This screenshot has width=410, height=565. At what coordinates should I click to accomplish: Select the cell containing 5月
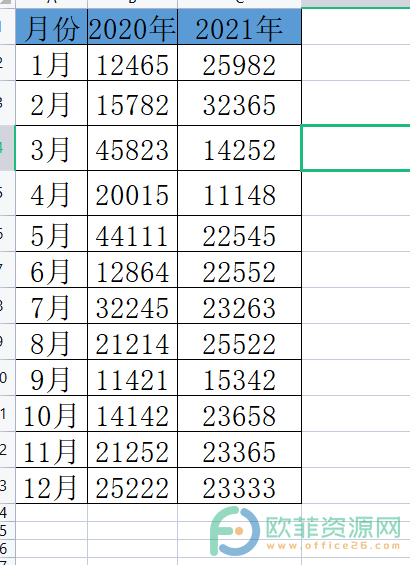click(x=52, y=233)
